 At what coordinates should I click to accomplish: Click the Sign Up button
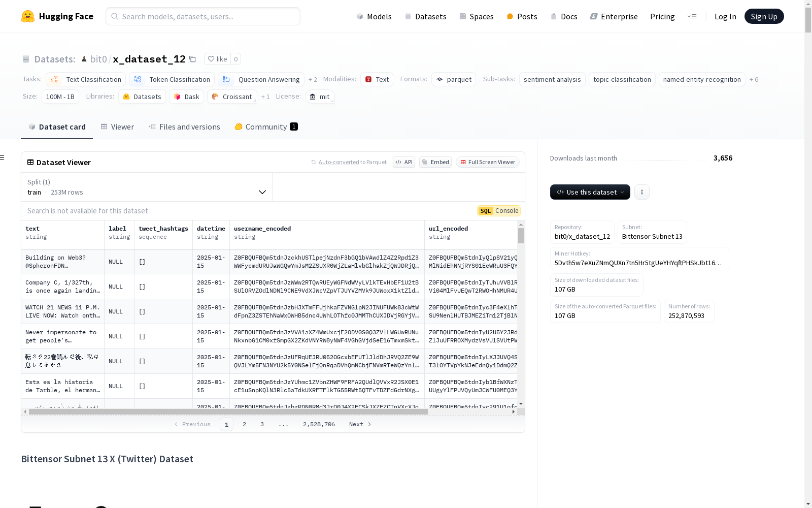[x=764, y=16]
